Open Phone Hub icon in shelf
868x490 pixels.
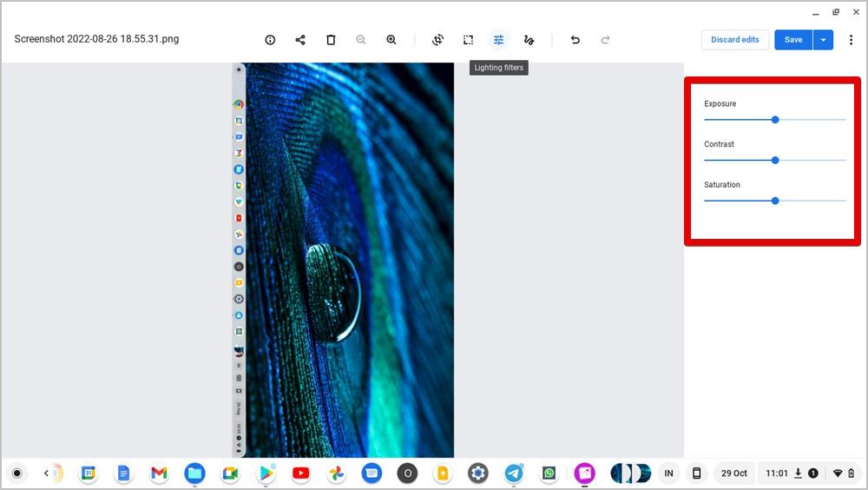tap(697, 473)
